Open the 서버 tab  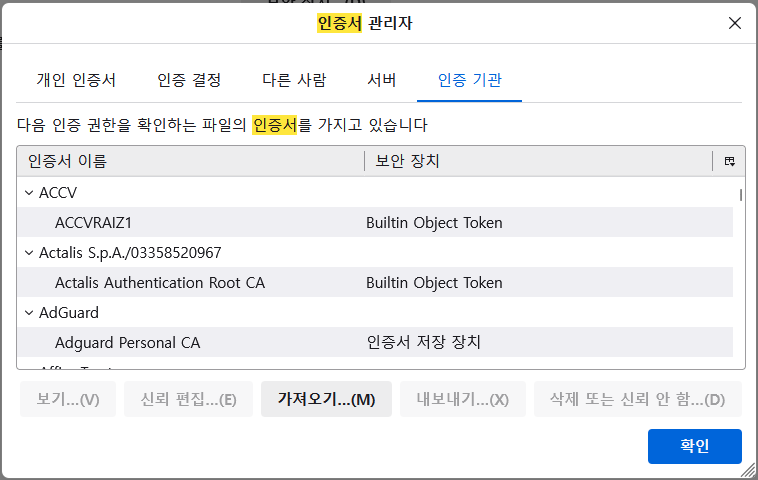click(381, 80)
